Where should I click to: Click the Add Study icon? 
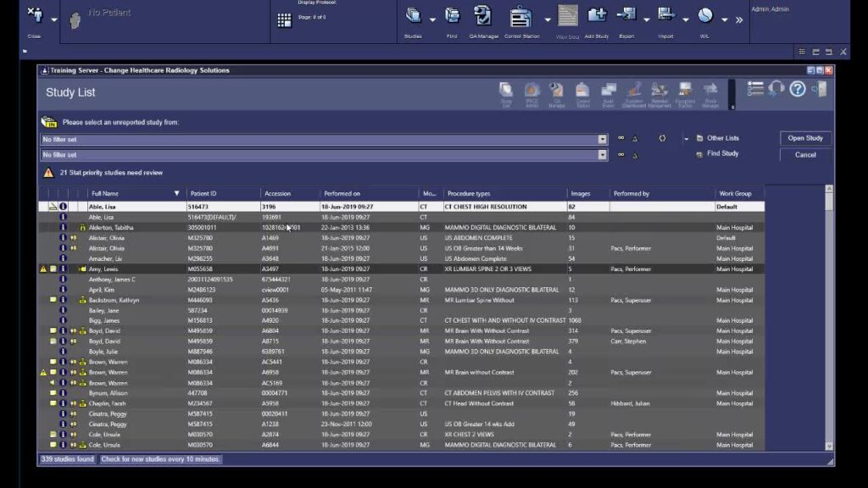pyautogui.click(x=597, y=15)
